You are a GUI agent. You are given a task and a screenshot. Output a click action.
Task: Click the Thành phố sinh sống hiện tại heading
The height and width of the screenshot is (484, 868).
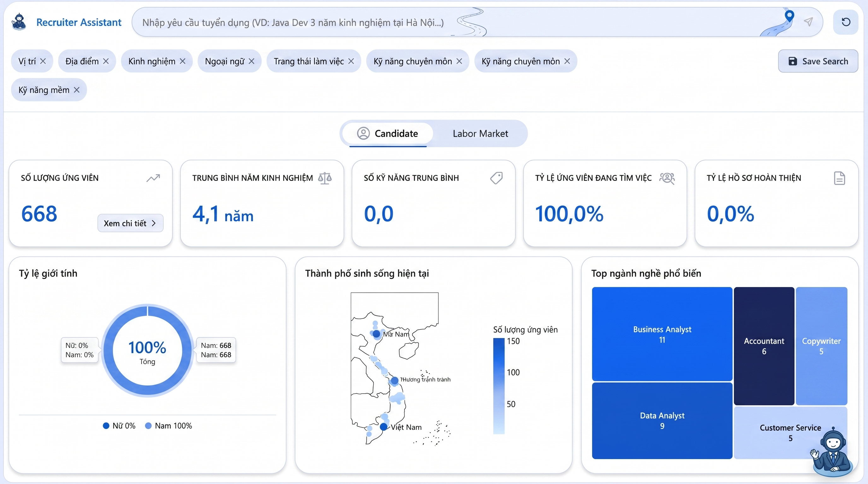point(367,273)
